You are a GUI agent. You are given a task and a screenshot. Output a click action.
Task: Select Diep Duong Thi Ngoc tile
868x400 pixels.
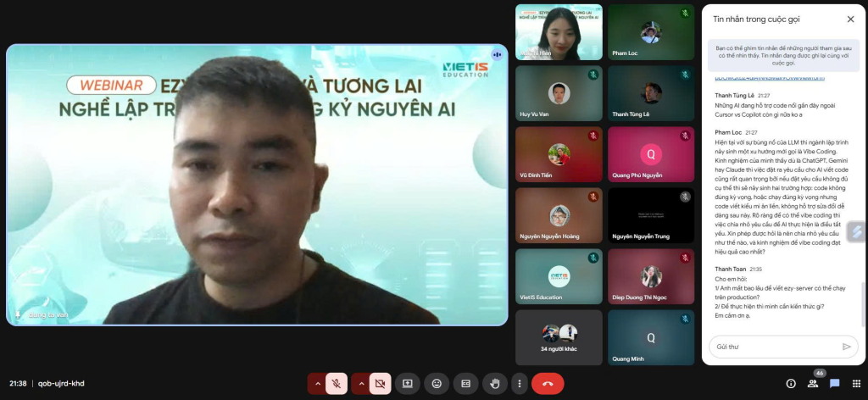click(x=651, y=276)
